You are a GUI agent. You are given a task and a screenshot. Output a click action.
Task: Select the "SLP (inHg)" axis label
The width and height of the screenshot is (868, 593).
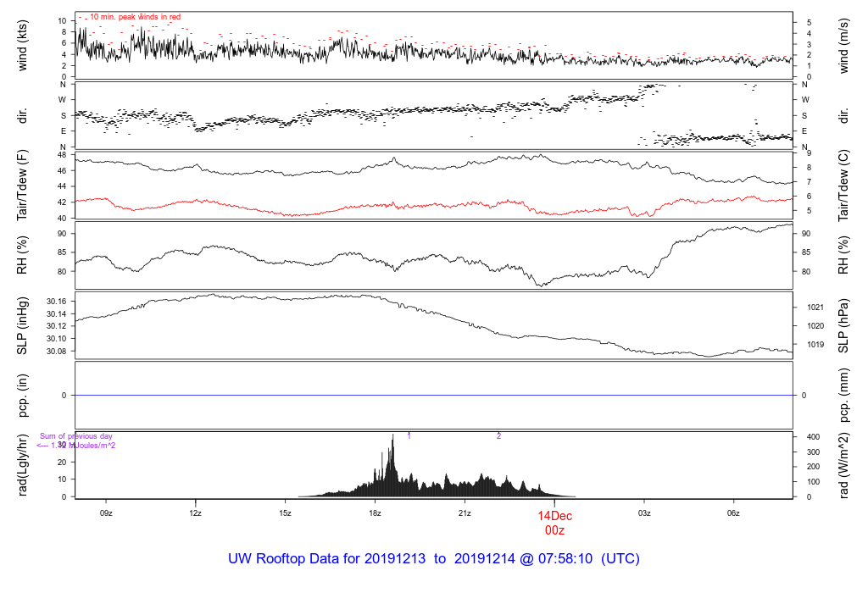pyautogui.click(x=22, y=325)
